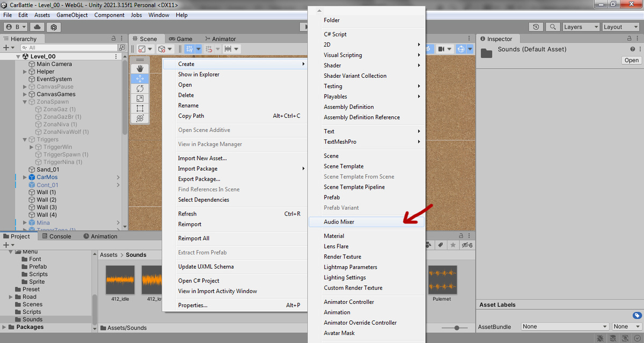Choose Show in Explorer from context menu
The width and height of the screenshot is (644, 343).
pyautogui.click(x=199, y=74)
